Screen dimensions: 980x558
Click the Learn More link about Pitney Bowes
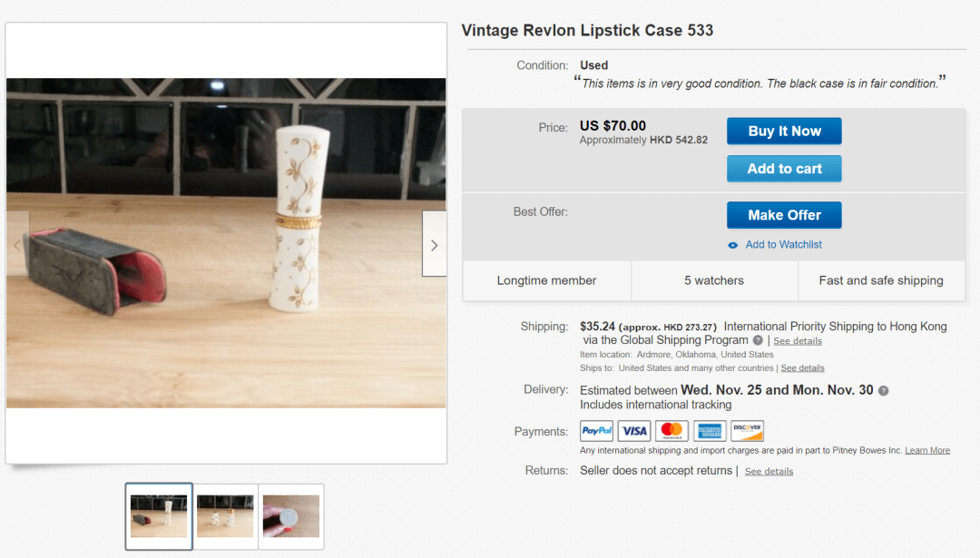(927, 451)
